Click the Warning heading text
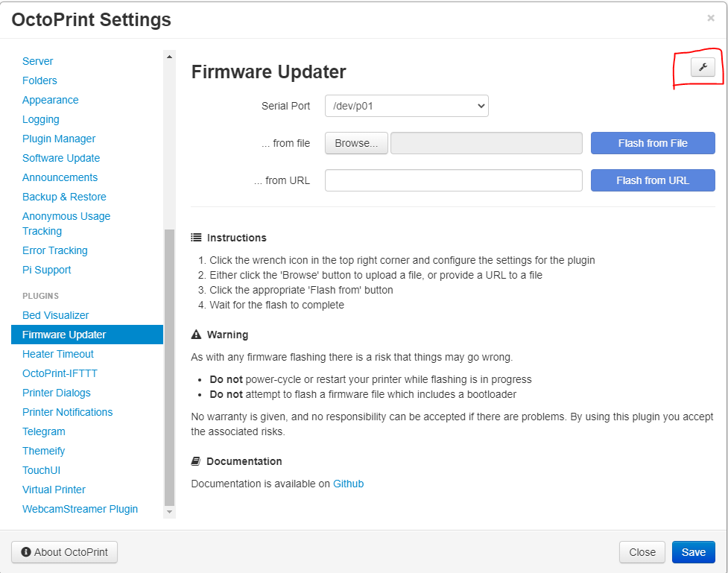Screen dimensions: 728x573 point(227,335)
